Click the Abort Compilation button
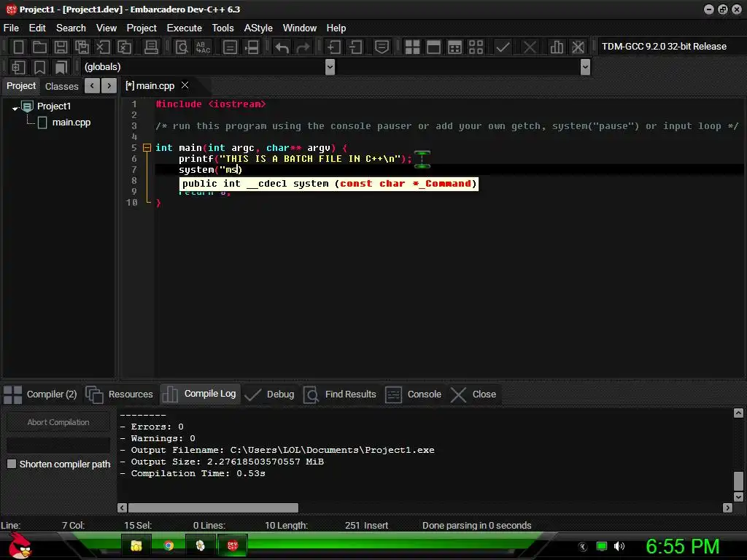The height and width of the screenshot is (560, 747). coord(58,422)
